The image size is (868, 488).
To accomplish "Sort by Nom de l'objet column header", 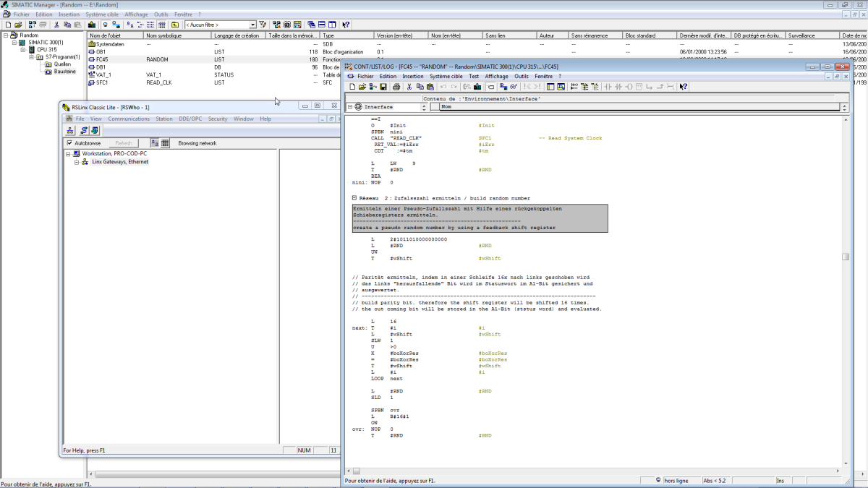I will pos(115,35).
